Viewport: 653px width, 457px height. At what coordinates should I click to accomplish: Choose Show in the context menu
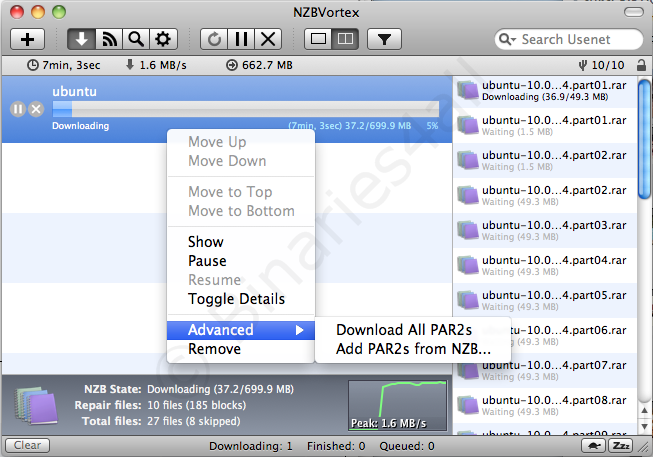click(x=241, y=242)
